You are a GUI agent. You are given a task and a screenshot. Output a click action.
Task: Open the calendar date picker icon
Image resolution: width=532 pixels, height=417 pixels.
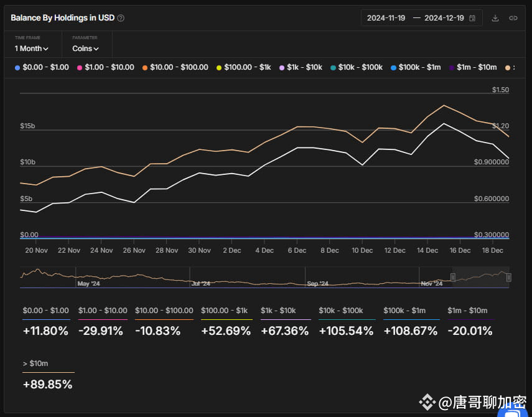[472, 18]
